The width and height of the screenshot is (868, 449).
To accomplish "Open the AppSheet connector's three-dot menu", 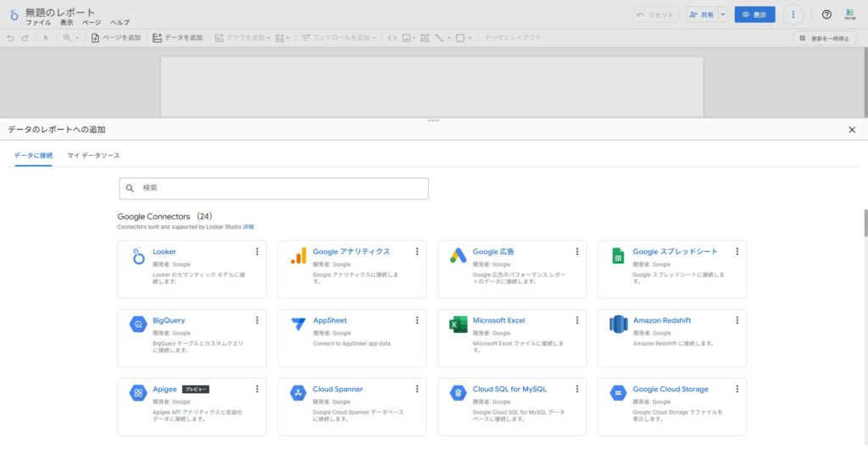I will 417,320.
